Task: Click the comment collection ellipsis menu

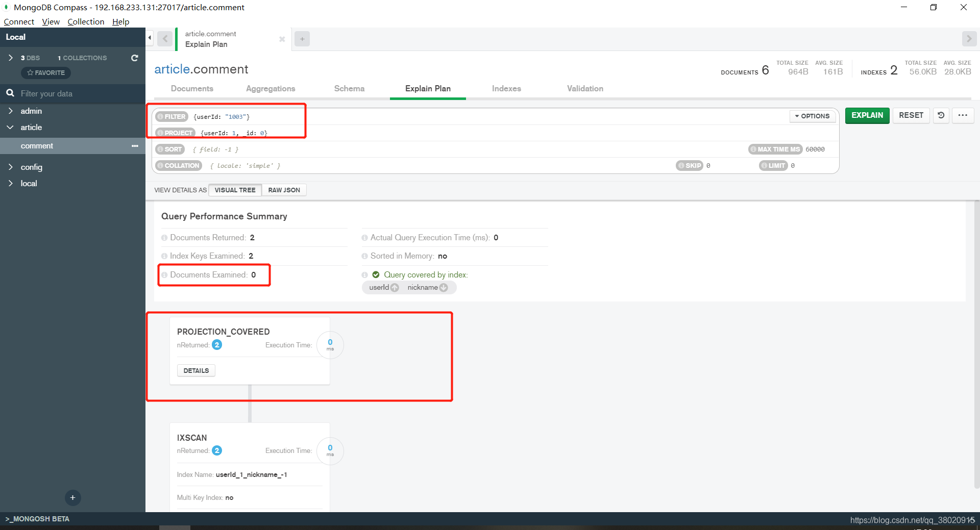Action: tap(135, 146)
